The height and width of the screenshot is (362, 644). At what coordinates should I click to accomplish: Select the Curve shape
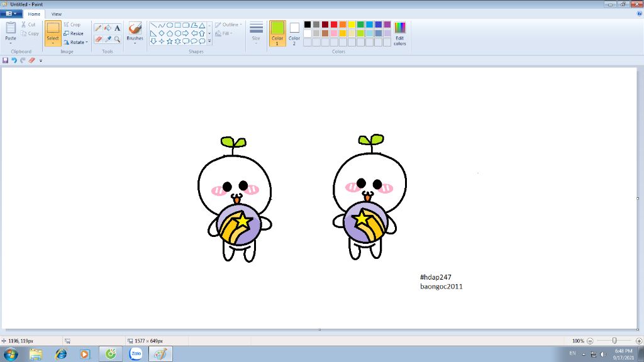[x=162, y=25]
